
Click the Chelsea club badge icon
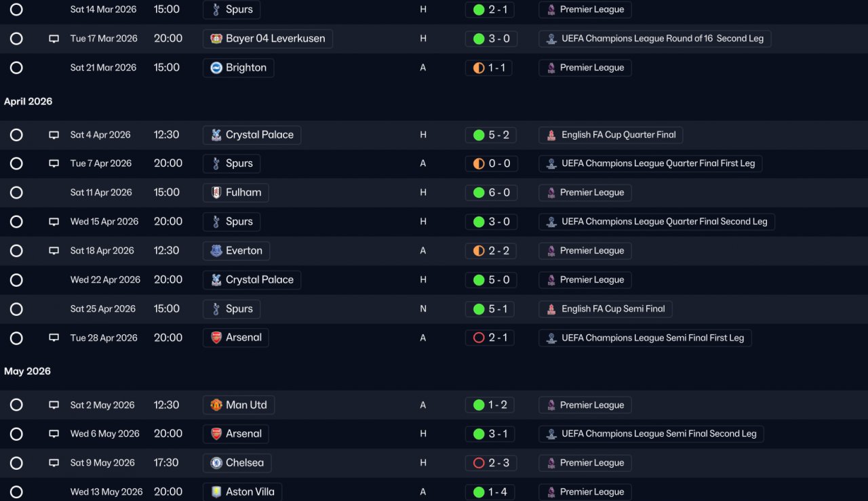[216, 463]
